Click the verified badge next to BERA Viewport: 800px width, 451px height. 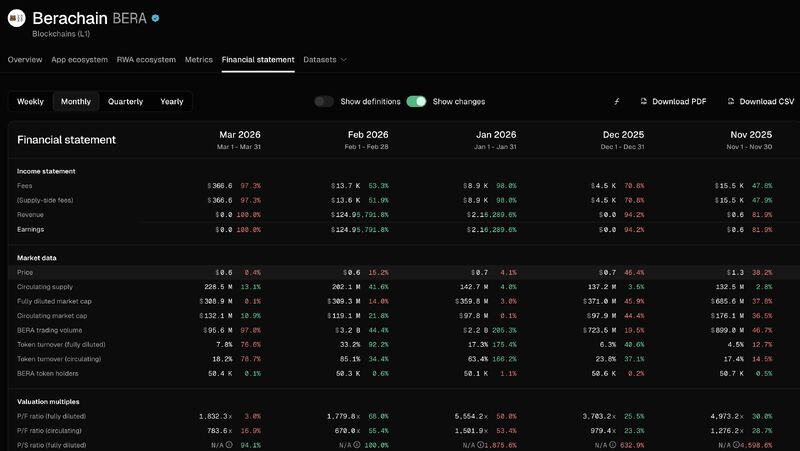[156, 18]
